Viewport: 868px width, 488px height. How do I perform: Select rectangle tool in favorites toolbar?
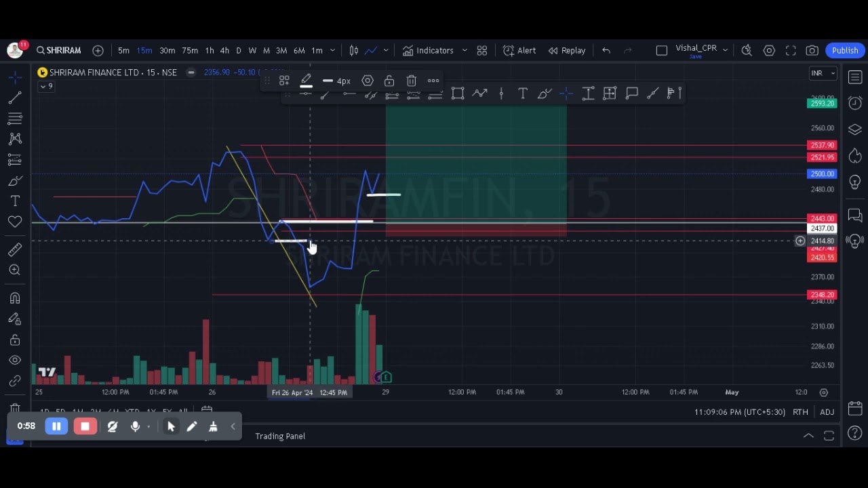[458, 94]
